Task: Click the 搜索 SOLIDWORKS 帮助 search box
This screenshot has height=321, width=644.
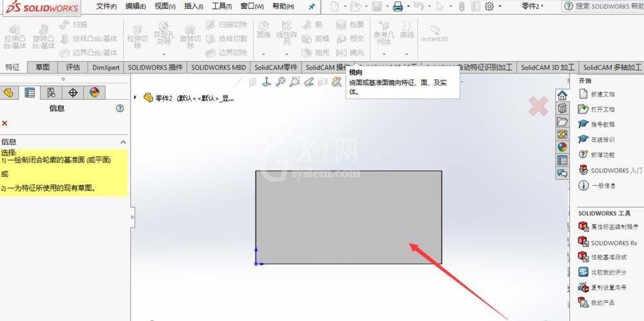Action: point(603,6)
